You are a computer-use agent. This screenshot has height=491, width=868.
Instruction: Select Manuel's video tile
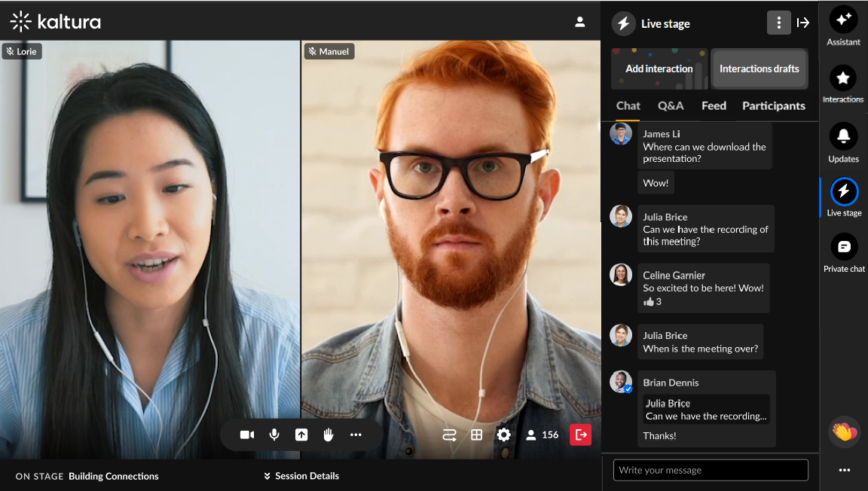pyautogui.click(x=451, y=249)
